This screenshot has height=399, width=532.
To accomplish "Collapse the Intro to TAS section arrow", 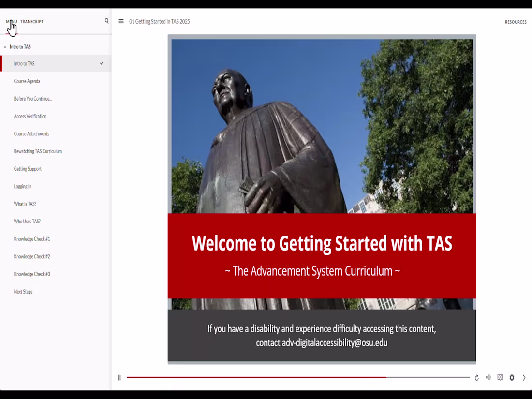I will (5, 47).
